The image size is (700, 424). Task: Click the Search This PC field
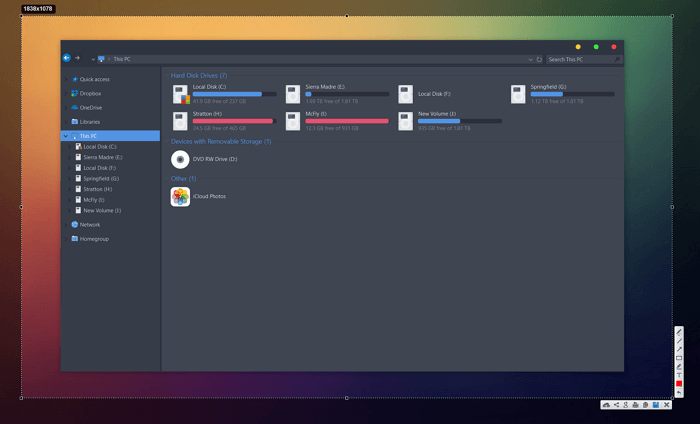(578, 60)
